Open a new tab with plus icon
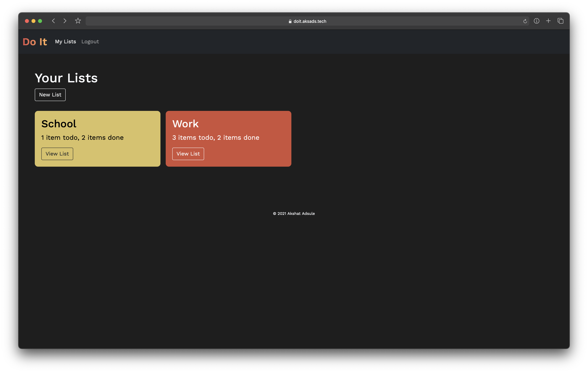This screenshot has height=373, width=588. (548, 21)
